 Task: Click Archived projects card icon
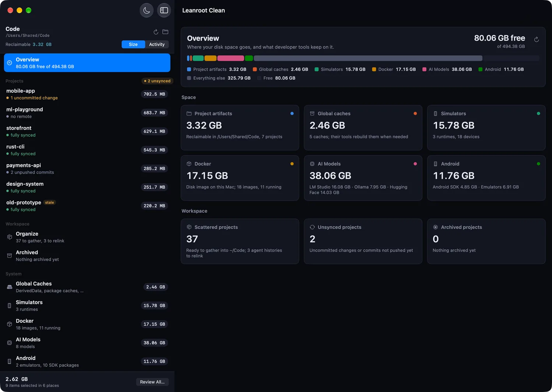(436, 227)
